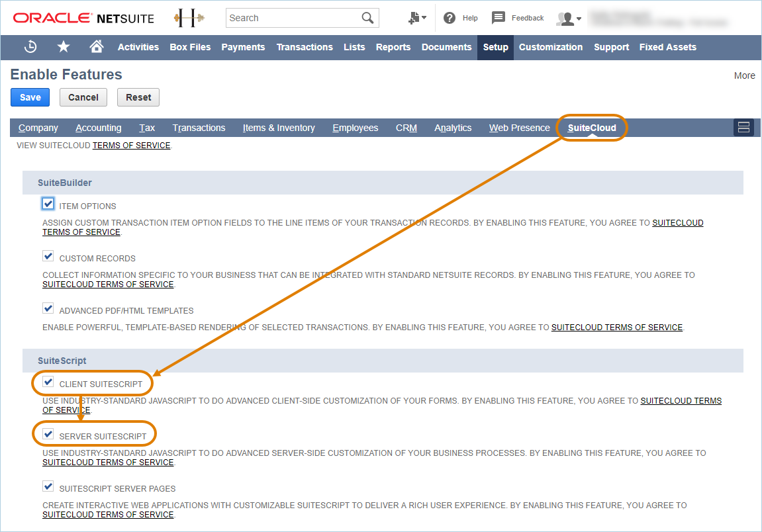Image resolution: width=762 pixels, height=532 pixels.
Task: Switch to the Items & Inventory subtab
Action: click(279, 128)
